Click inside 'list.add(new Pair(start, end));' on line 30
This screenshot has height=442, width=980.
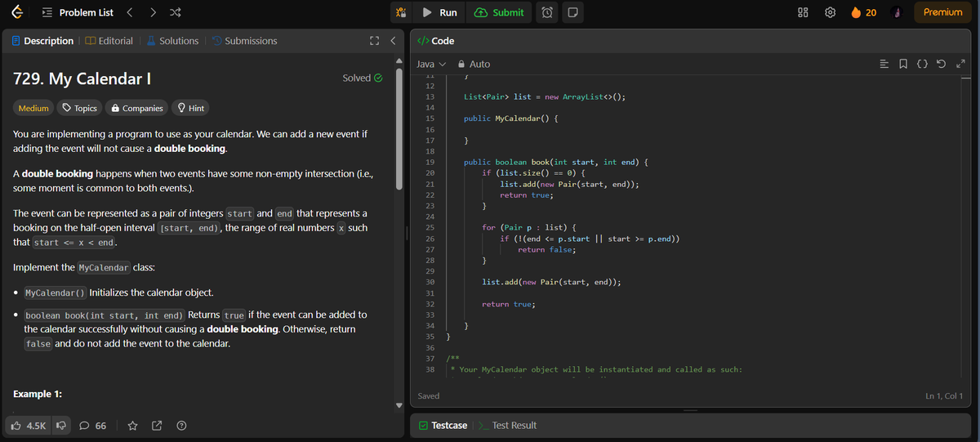point(551,282)
